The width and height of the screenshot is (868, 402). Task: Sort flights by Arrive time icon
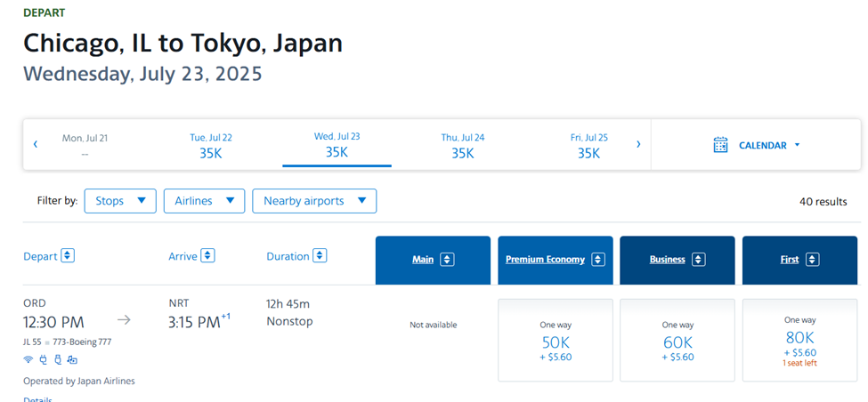click(207, 256)
